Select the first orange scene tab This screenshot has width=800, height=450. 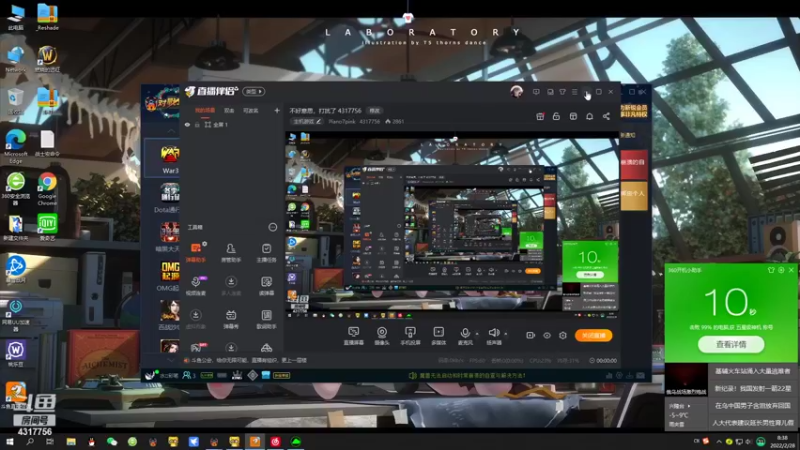tap(205, 110)
